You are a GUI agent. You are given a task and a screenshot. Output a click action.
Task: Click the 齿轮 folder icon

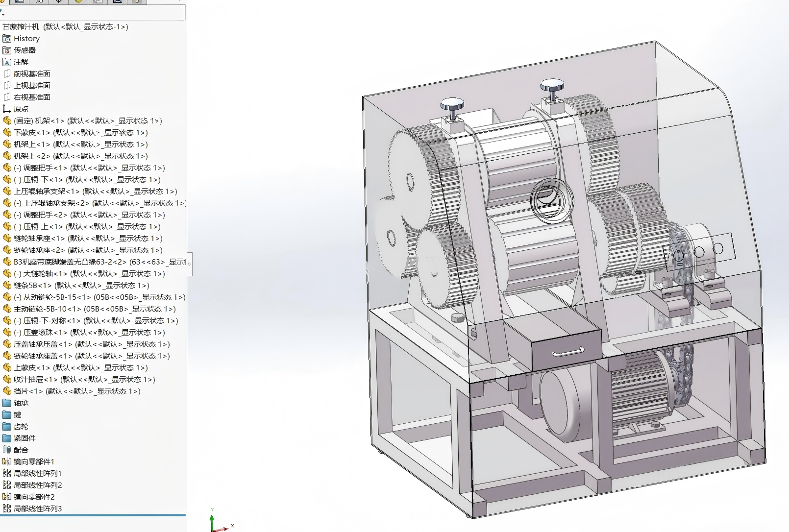tap(7, 426)
